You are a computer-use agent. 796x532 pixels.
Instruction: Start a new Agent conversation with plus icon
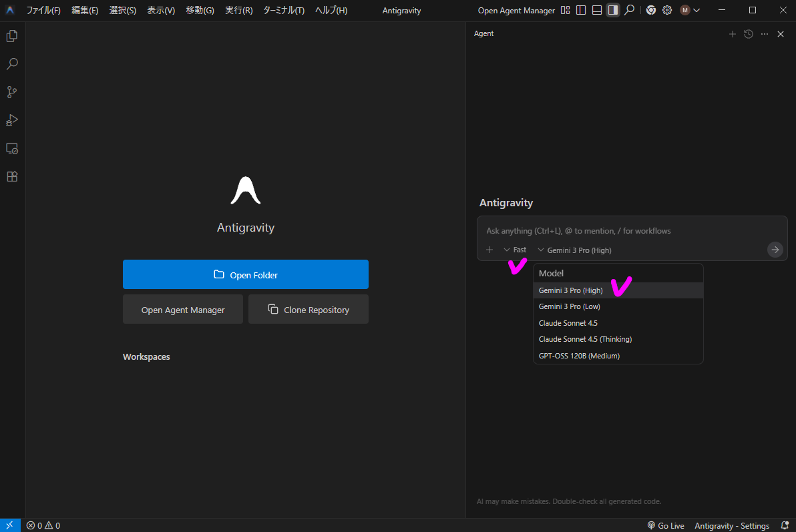click(x=732, y=34)
